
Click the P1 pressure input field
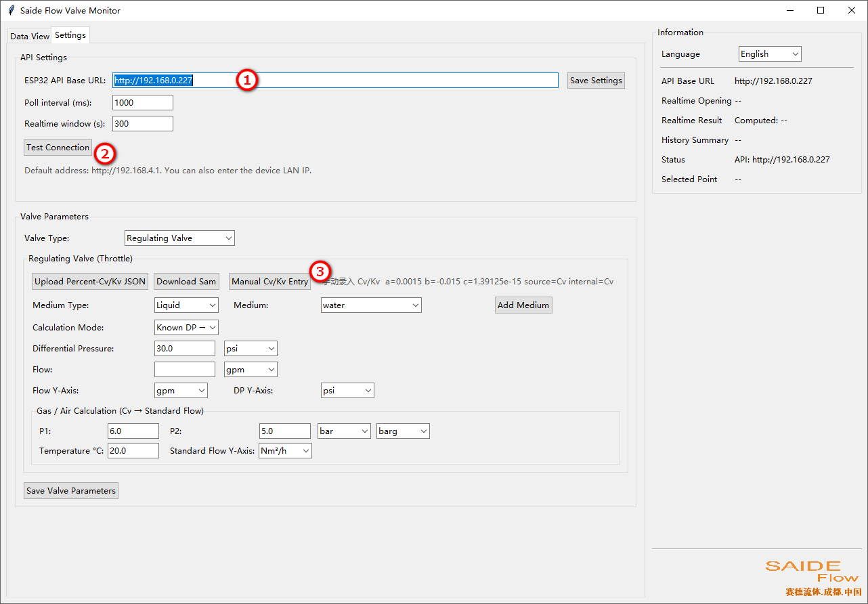(x=133, y=431)
